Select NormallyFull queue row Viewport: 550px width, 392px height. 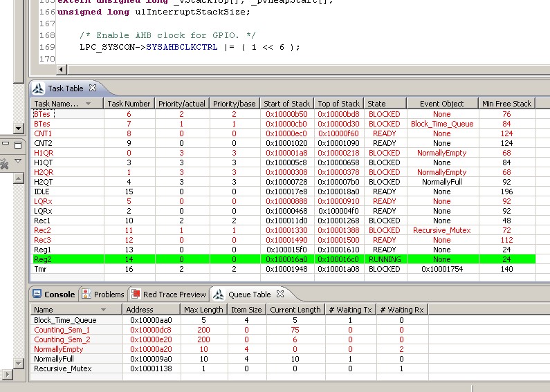[x=230, y=359]
